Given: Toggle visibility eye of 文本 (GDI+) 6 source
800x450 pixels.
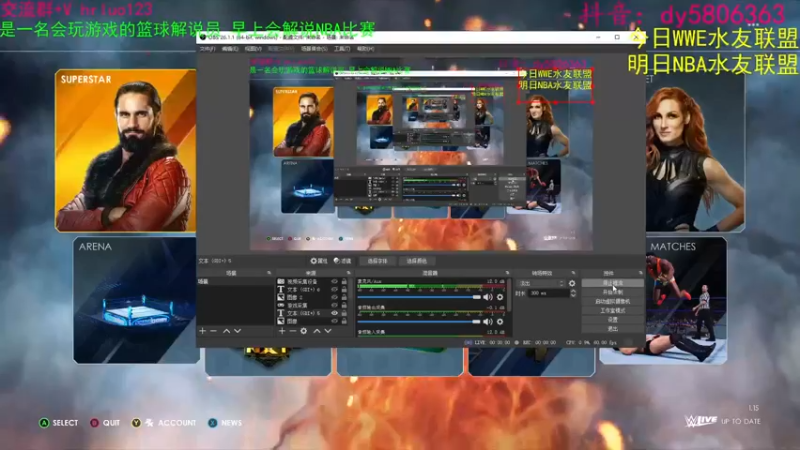Looking at the screenshot, I should point(335,289).
